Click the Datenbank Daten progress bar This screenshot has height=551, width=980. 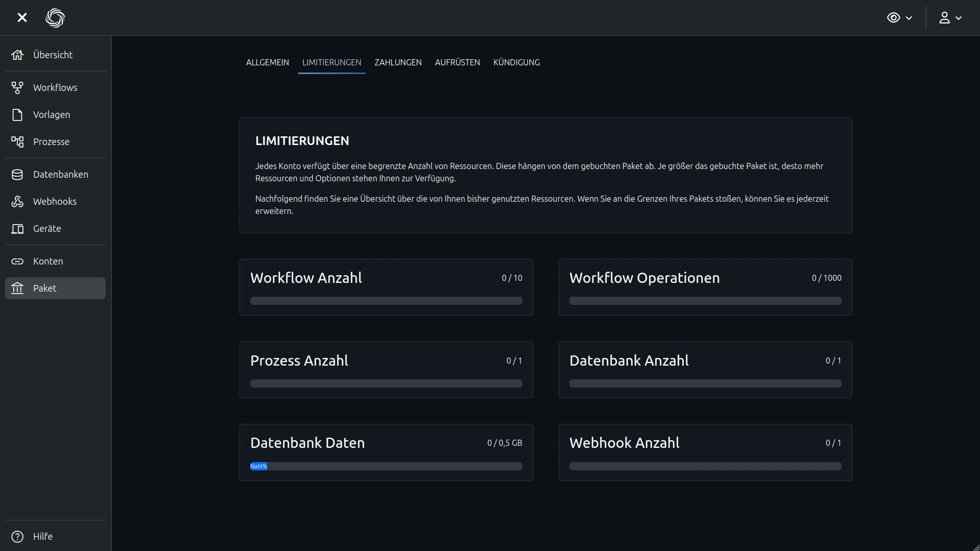click(386, 466)
